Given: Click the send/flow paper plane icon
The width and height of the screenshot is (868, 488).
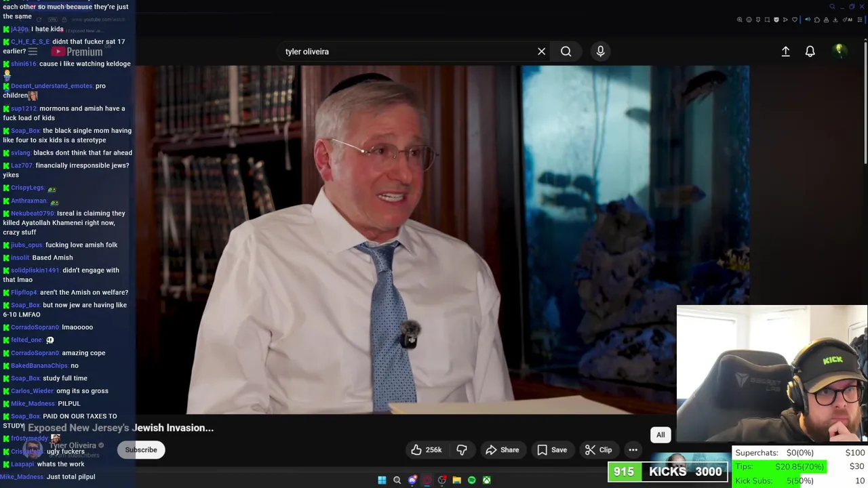Looking at the screenshot, I should click(x=785, y=20).
